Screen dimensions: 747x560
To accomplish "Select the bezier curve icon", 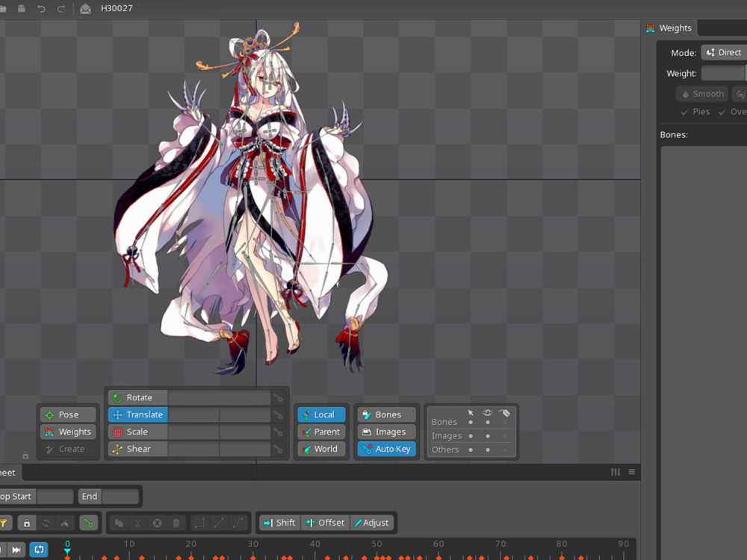I will (238, 523).
